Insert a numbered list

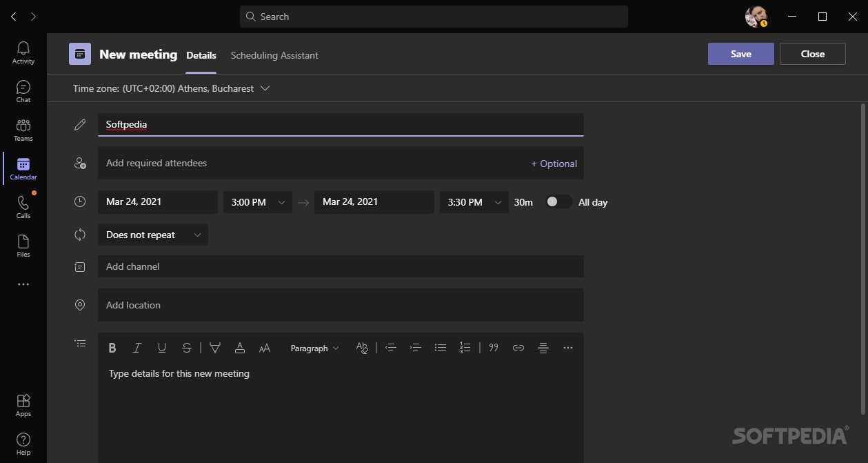click(465, 348)
